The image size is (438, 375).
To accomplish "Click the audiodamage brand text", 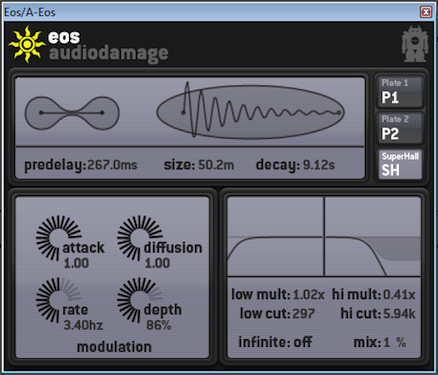I will [x=109, y=54].
